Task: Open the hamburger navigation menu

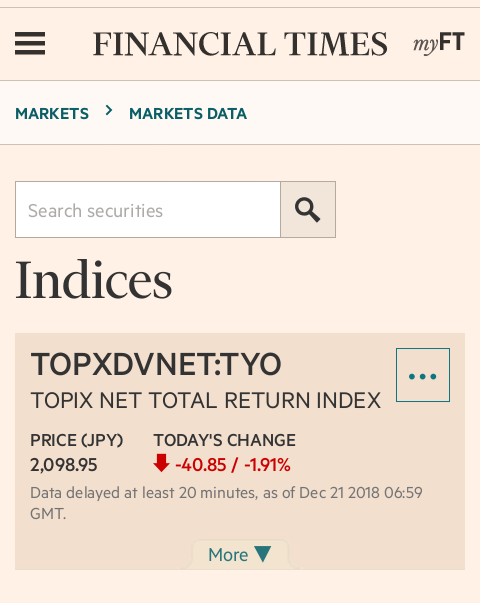Action: (x=30, y=43)
